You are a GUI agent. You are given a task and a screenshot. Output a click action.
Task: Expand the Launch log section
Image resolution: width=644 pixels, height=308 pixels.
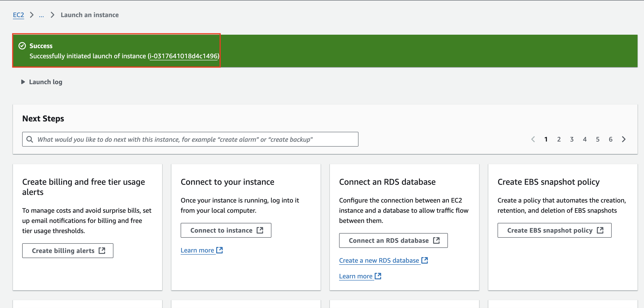42,82
